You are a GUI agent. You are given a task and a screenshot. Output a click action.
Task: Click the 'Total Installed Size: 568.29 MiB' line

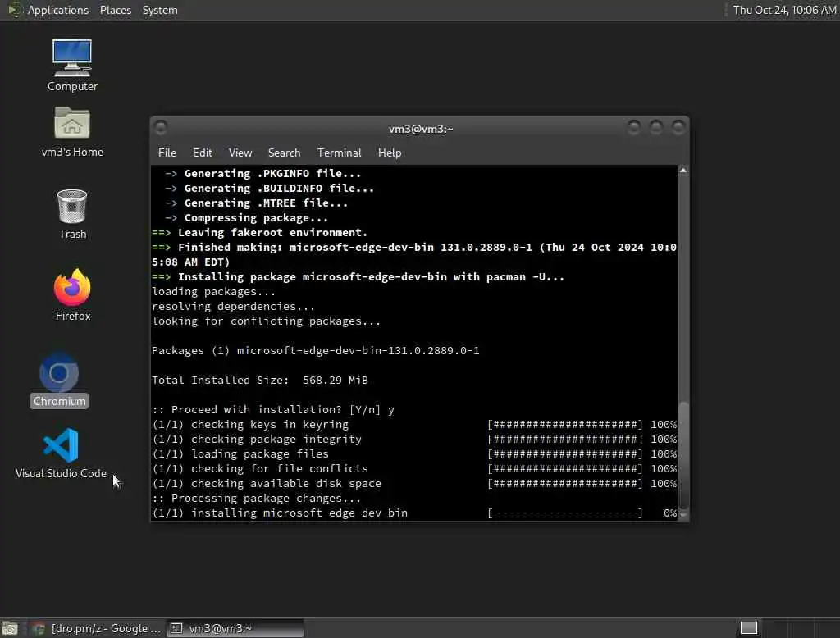click(260, 381)
